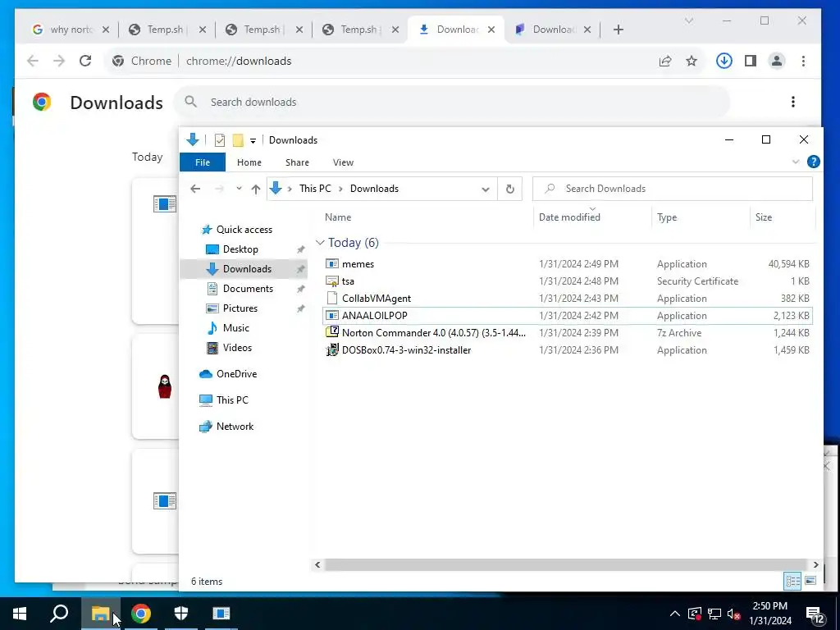The width and height of the screenshot is (840, 630).
Task: Select the memes application file
Action: point(568,264)
